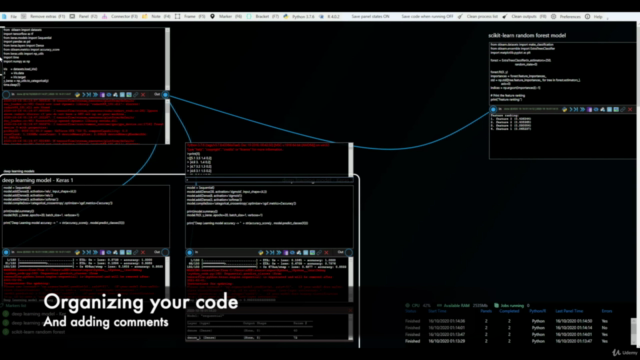640x360 pixels.
Task: Click process row started 16/10/2020 01:14:36
Action: tap(506, 321)
